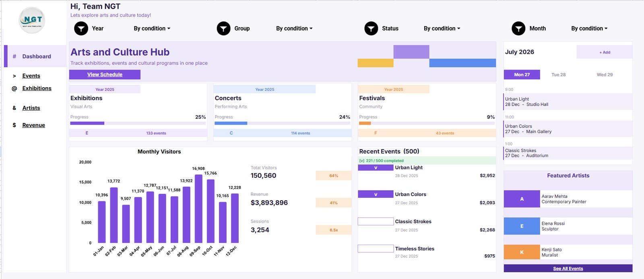The height and width of the screenshot is (279, 644).
Task: Click the Year filter funnel icon
Action: point(81,29)
